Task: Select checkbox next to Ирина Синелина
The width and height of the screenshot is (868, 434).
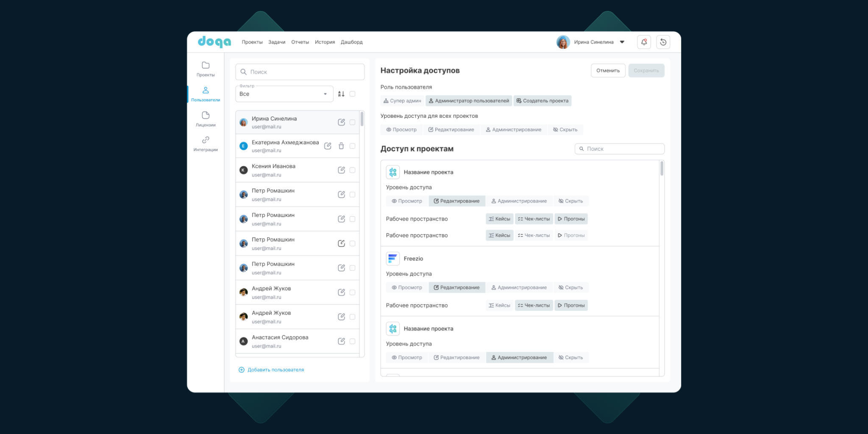Action: click(352, 122)
